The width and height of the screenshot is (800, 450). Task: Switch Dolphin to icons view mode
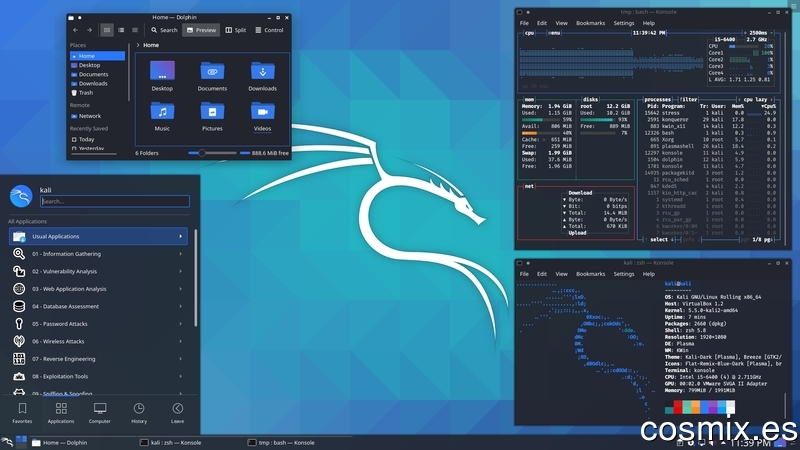tap(107, 30)
